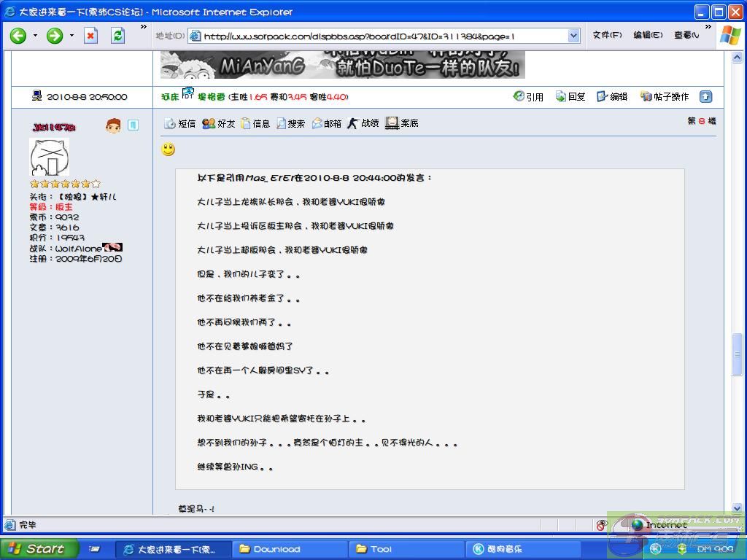Viewport: 747px width, 560px height.
Task: Open the 文件(F) menu
Action: tap(607, 35)
